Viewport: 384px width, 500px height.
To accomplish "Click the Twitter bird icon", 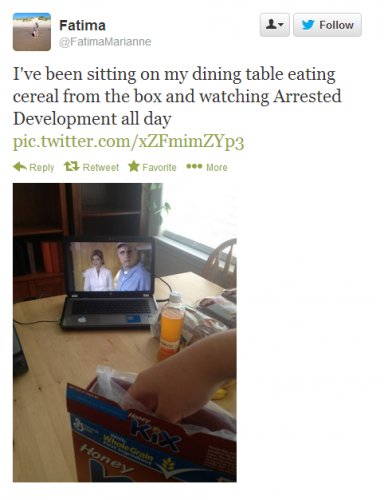I will coord(308,25).
